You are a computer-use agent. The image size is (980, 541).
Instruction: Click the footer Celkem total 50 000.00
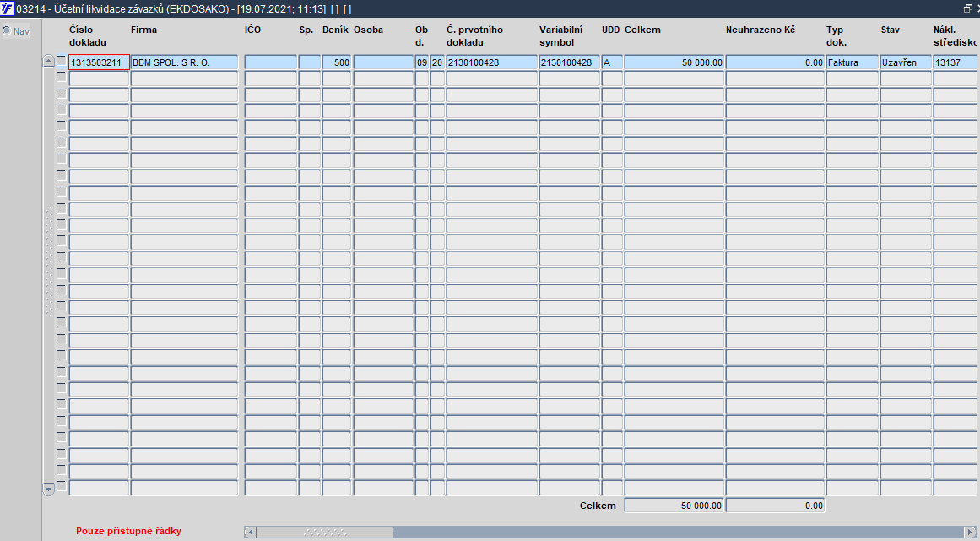(674, 506)
